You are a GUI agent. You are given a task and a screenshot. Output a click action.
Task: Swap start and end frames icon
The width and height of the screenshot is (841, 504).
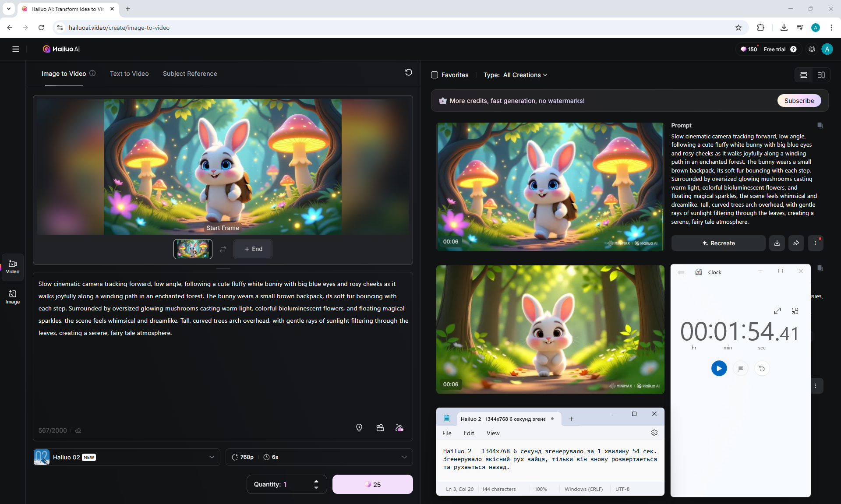pyautogui.click(x=223, y=249)
